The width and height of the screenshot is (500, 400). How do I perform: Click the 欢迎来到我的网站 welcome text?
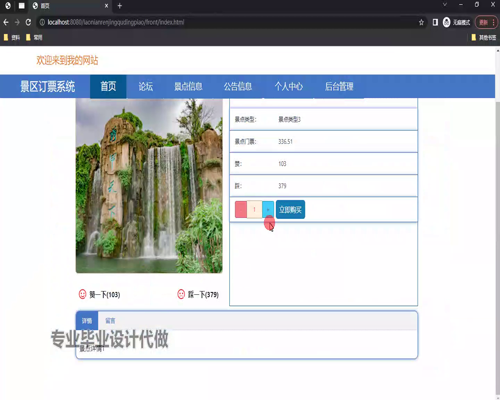pos(67,60)
